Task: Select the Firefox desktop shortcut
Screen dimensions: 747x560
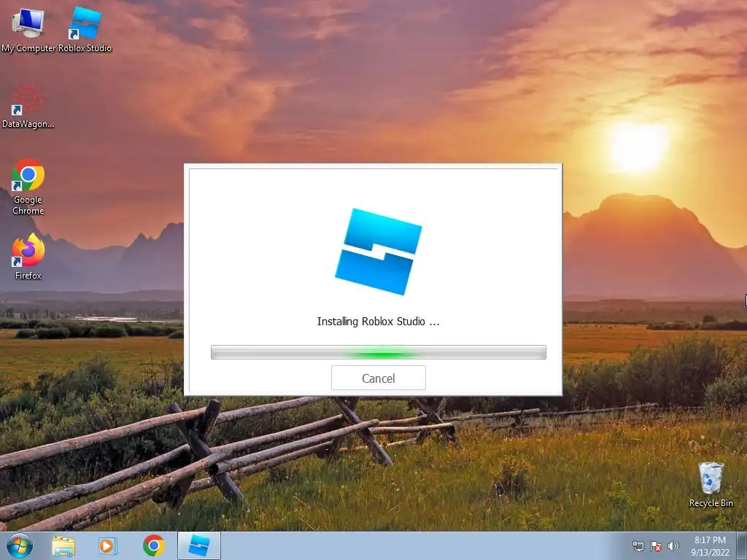Action: (x=28, y=257)
